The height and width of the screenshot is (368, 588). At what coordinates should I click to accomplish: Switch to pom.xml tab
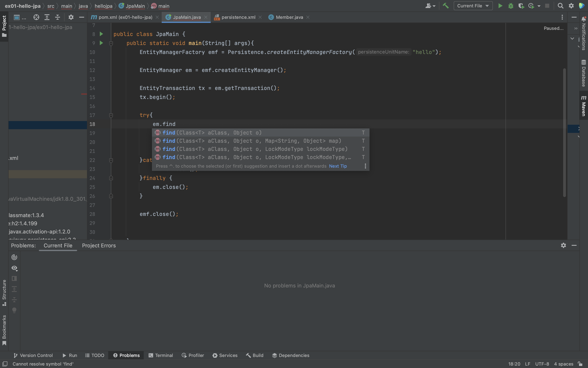pos(122,17)
